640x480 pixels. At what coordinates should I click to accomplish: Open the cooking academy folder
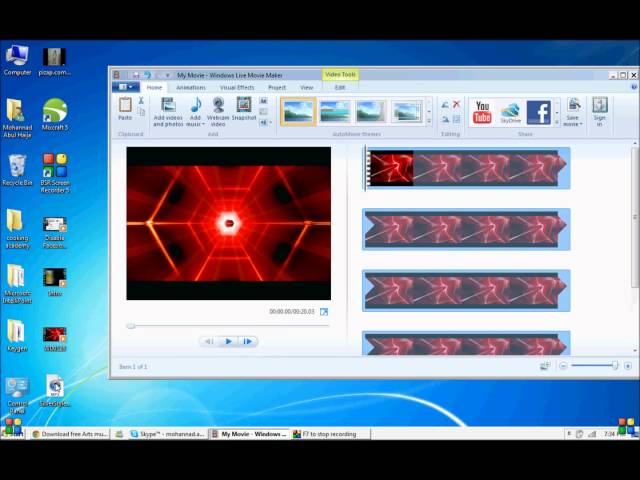[x=17, y=229]
